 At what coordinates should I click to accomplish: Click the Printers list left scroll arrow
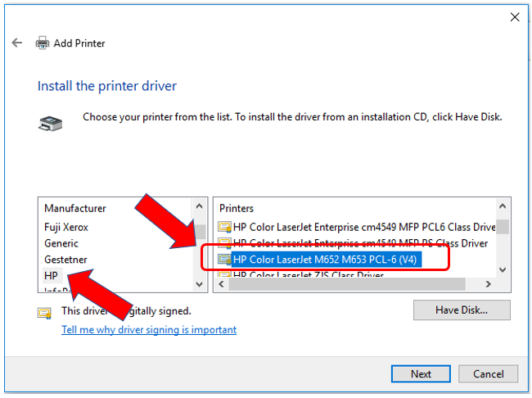coord(220,284)
